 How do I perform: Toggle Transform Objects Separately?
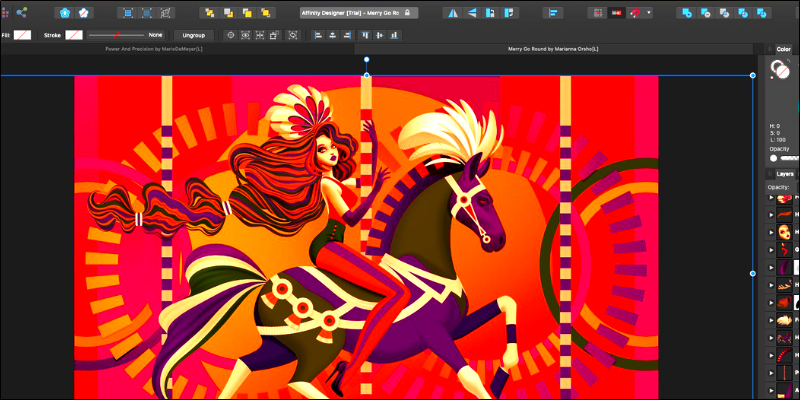[274, 35]
